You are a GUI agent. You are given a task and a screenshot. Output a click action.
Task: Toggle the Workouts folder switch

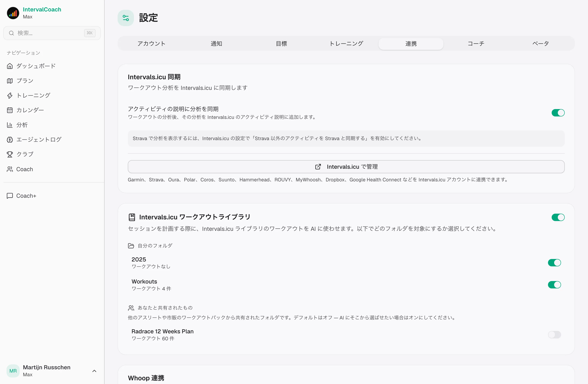(x=554, y=285)
